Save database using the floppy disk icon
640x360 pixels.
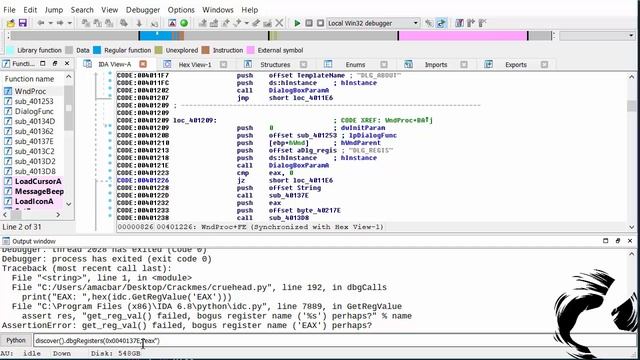pos(22,23)
